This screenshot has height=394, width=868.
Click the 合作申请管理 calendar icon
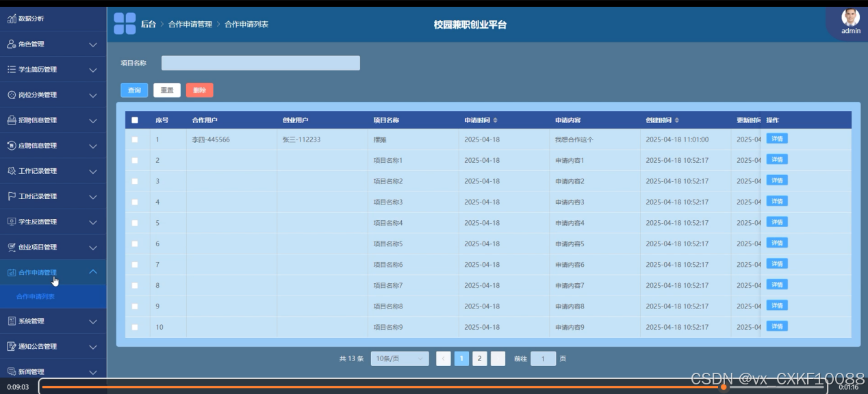[x=12, y=272]
